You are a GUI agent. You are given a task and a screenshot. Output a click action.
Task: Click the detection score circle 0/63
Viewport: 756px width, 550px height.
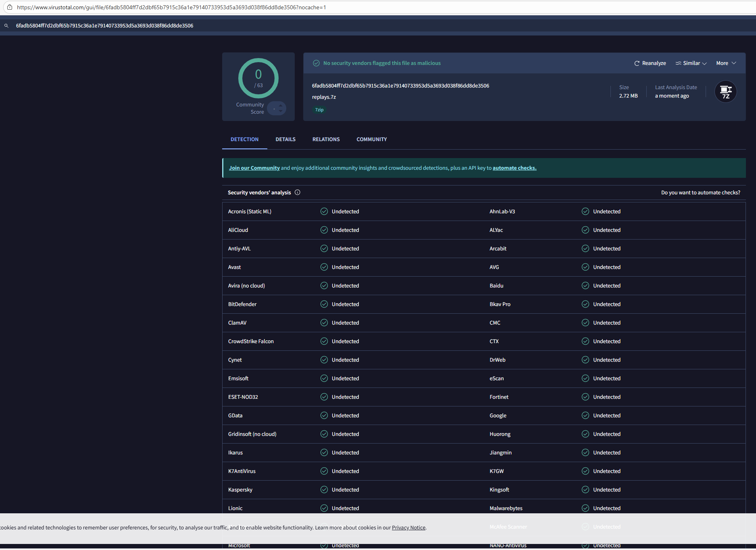coord(258,78)
